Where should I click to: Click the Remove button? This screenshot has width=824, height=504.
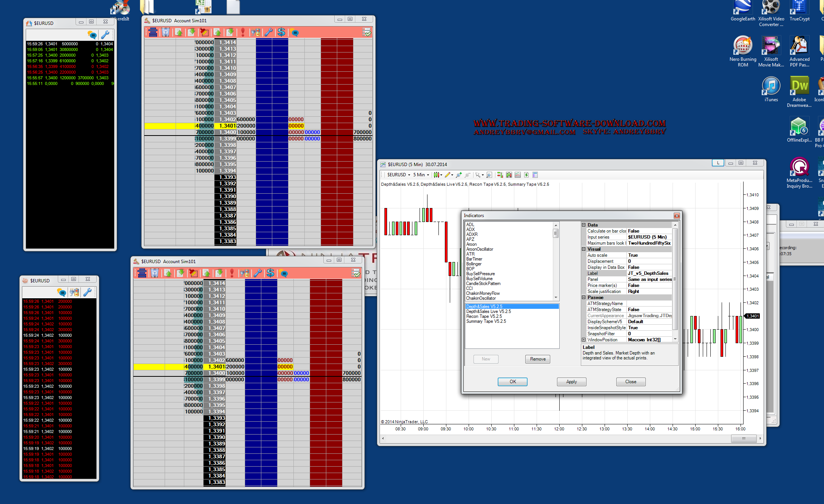point(537,359)
